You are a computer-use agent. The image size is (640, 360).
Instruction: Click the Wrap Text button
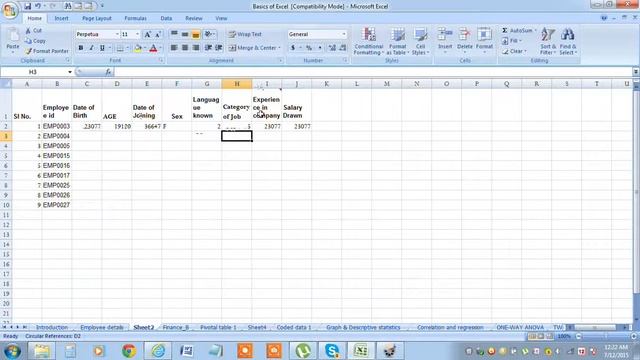tap(245, 34)
